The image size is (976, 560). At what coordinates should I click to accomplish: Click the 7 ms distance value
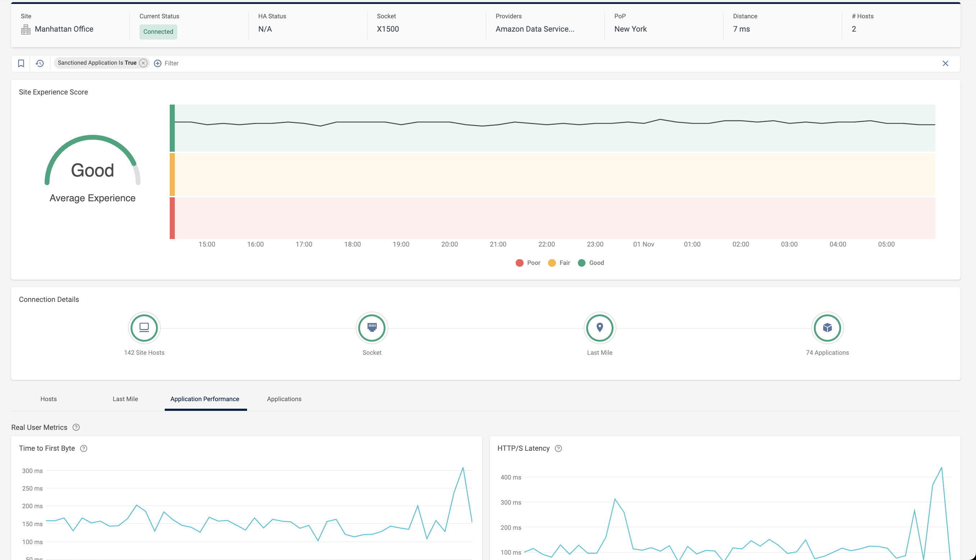741,29
